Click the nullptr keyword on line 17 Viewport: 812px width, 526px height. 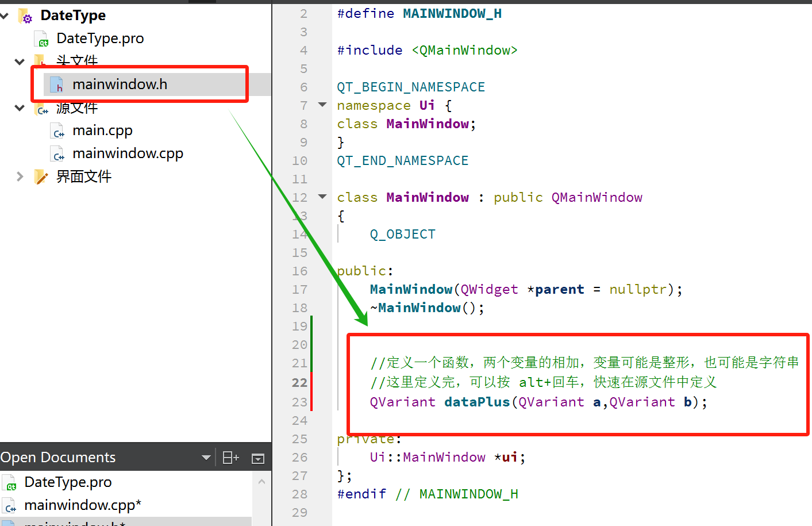coord(638,289)
